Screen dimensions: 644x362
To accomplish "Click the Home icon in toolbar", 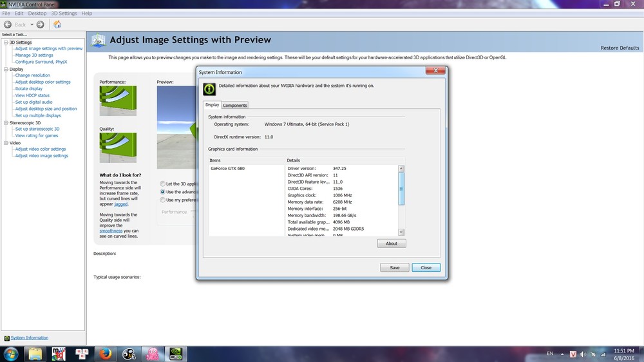I will coord(57,24).
